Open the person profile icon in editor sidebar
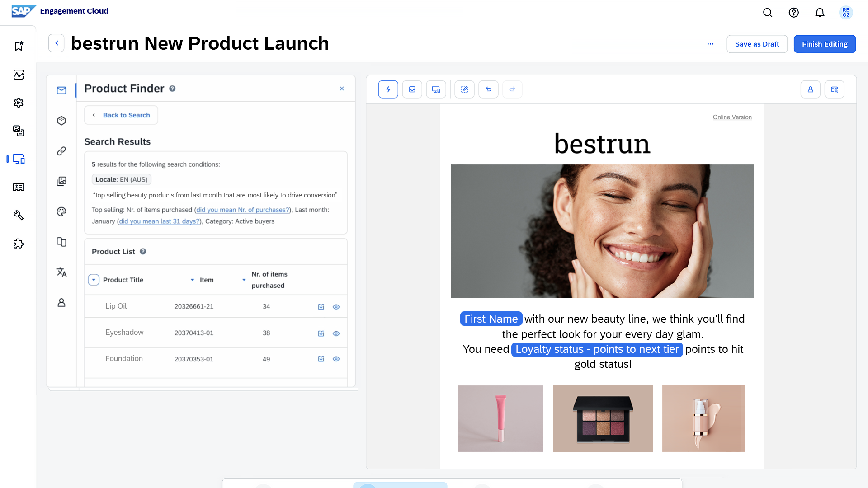This screenshot has height=488, width=868. coord(61,302)
